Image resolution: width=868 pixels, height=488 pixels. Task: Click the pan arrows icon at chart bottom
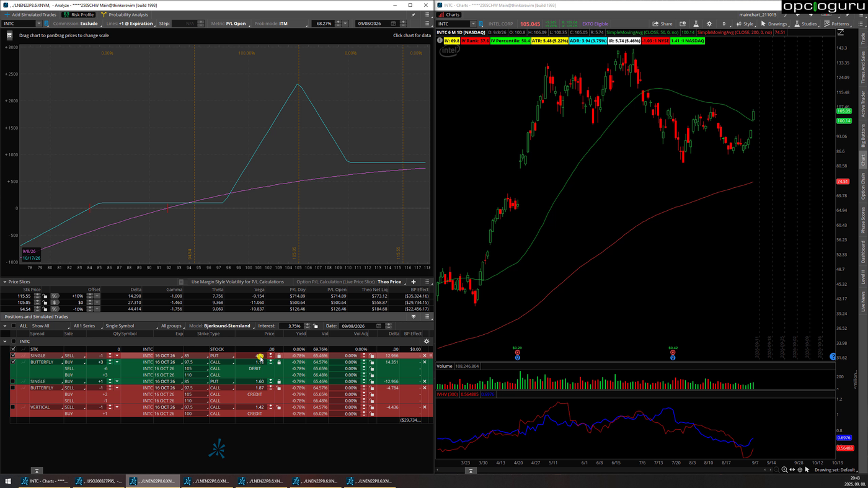pos(792,470)
